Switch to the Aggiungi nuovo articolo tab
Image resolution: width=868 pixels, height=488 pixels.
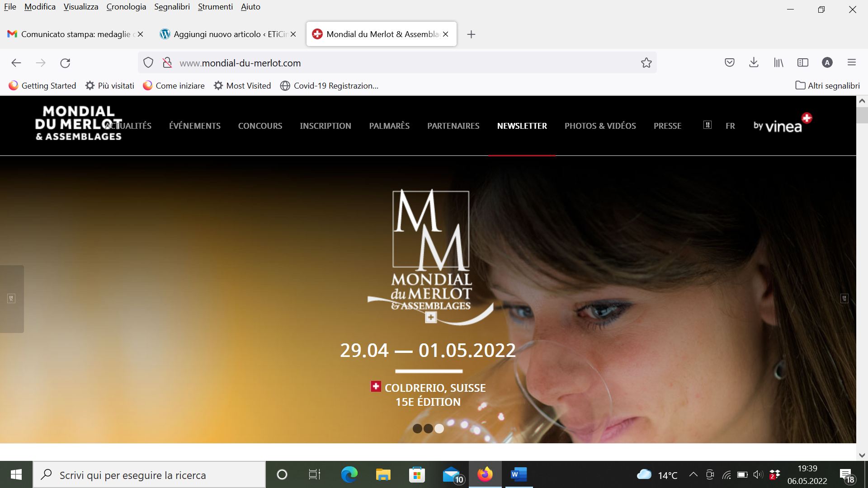(227, 34)
